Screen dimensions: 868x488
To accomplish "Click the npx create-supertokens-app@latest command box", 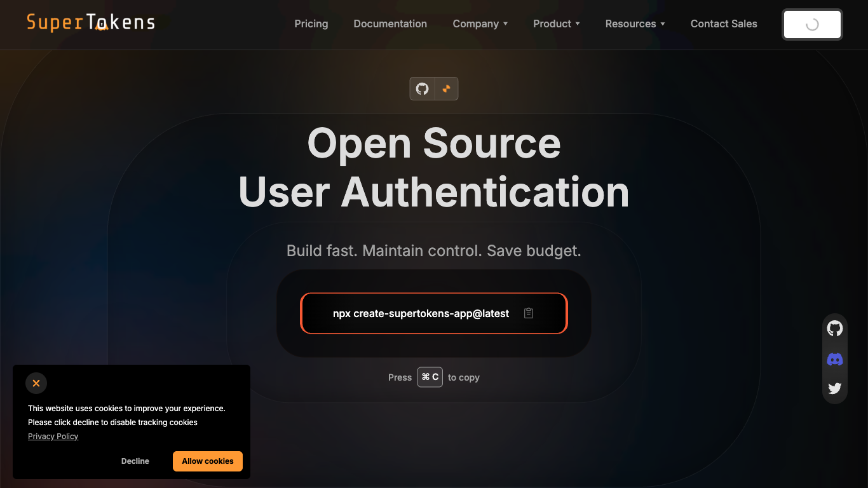I will point(434,313).
